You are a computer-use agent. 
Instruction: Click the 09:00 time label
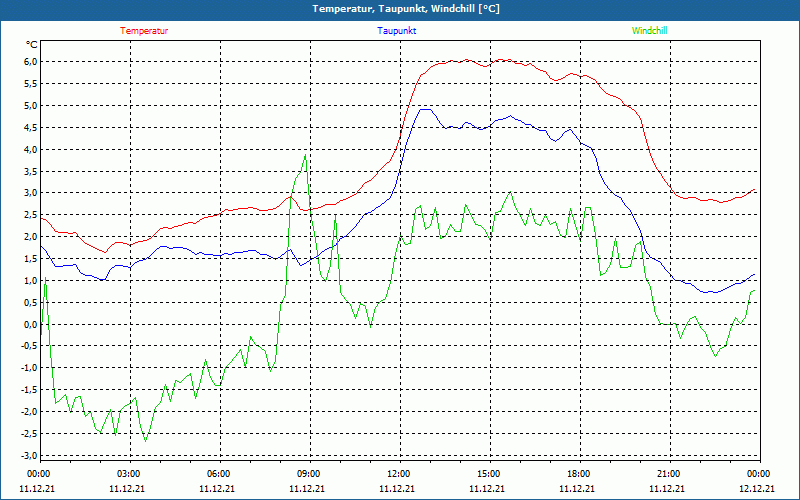tap(308, 474)
